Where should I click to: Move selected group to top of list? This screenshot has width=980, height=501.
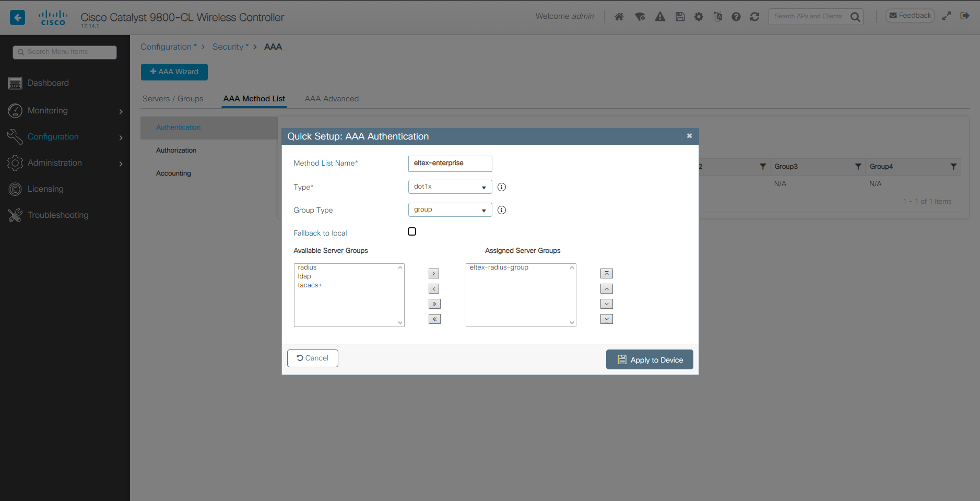point(607,273)
